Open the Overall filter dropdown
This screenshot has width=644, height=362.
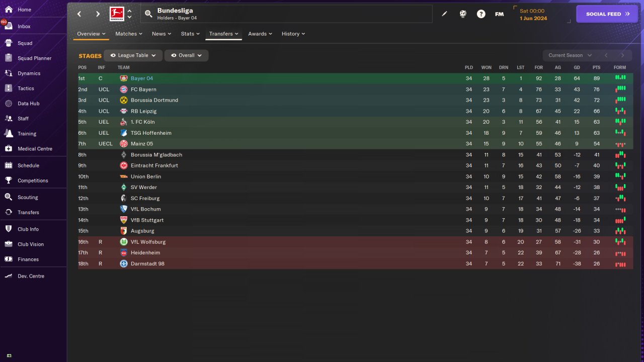[x=186, y=55]
